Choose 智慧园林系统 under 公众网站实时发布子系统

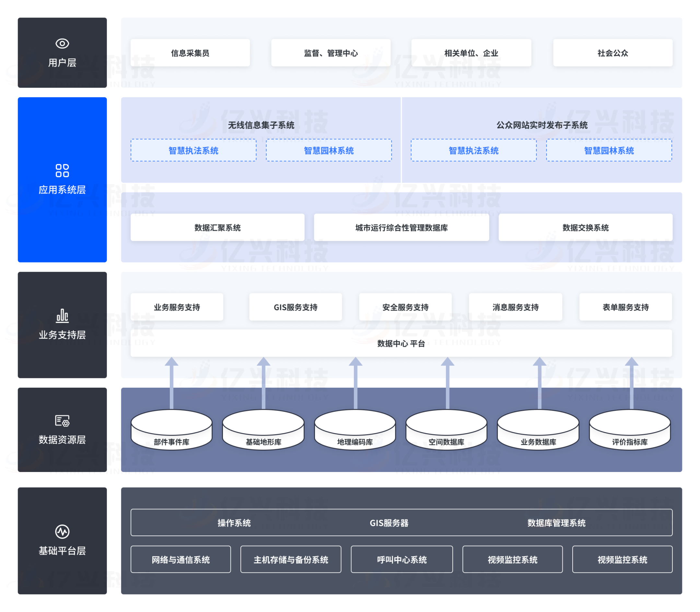pos(609,150)
